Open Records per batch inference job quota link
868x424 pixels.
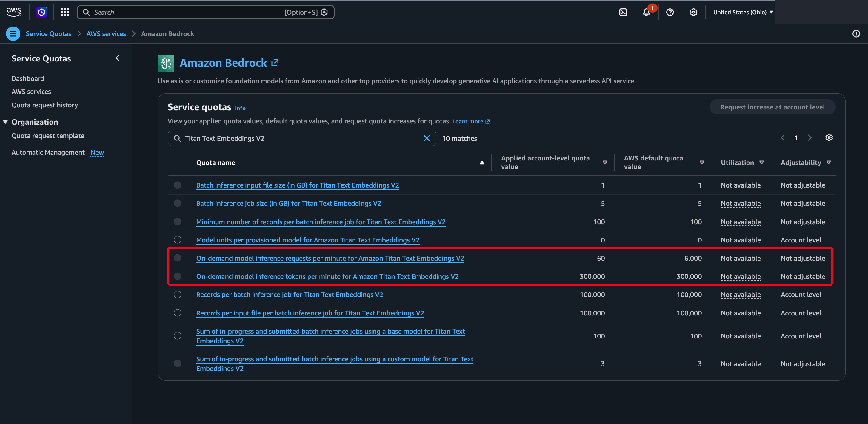pos(290,295)
